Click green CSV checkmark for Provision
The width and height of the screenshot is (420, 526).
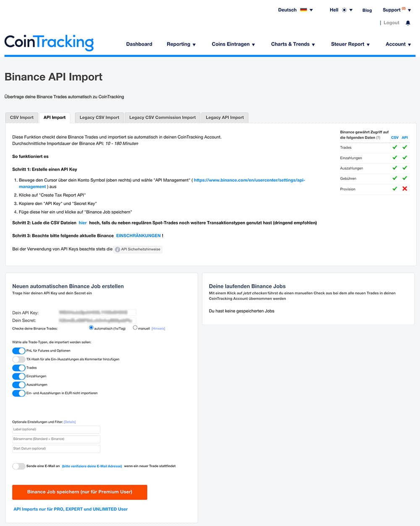tap(395, 189)
